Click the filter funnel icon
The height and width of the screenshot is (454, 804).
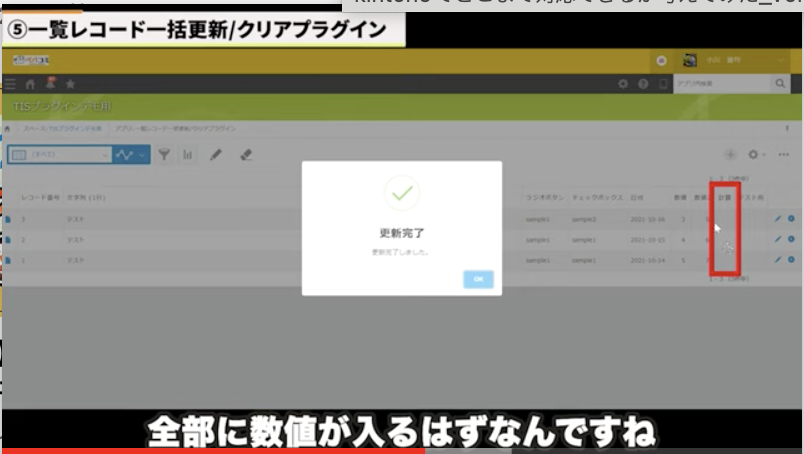click(x=165, y=155)
